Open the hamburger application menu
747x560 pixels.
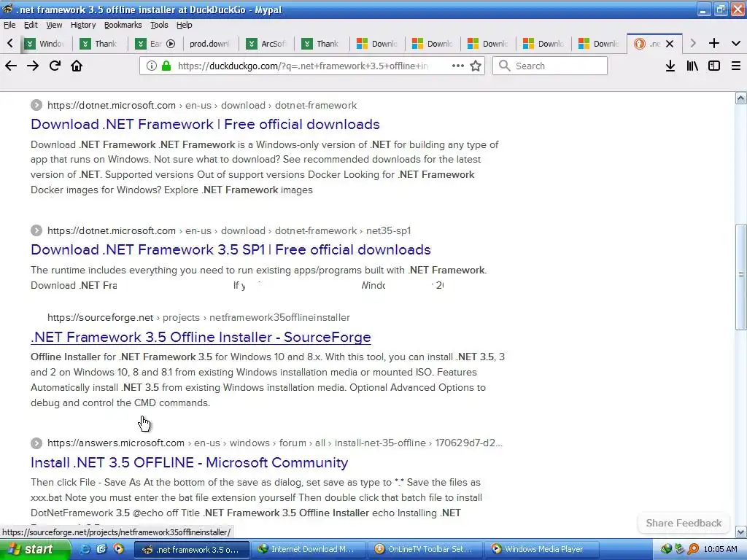click(x=736, y=66)
